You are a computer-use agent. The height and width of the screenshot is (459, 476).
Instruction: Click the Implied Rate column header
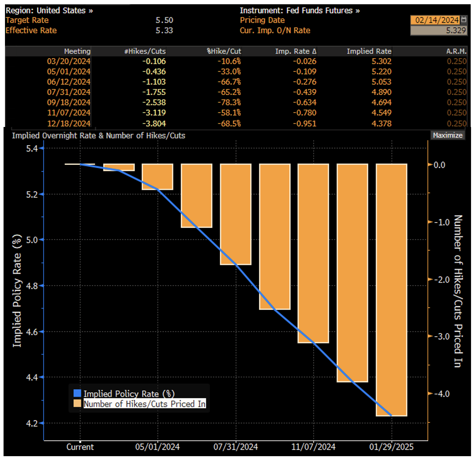click(x=369, y=51)
